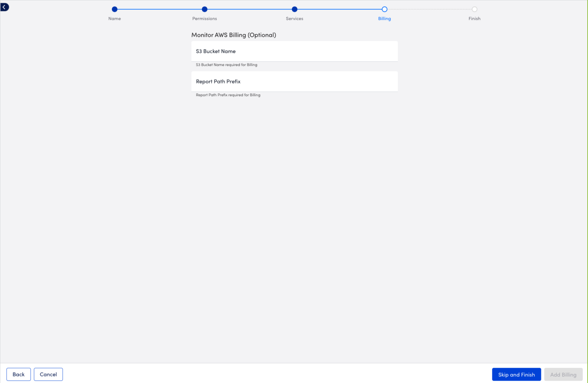Click the Services step indicator dot
The height and width of the screenshot is (383, 588).
[x=294, y=9]
